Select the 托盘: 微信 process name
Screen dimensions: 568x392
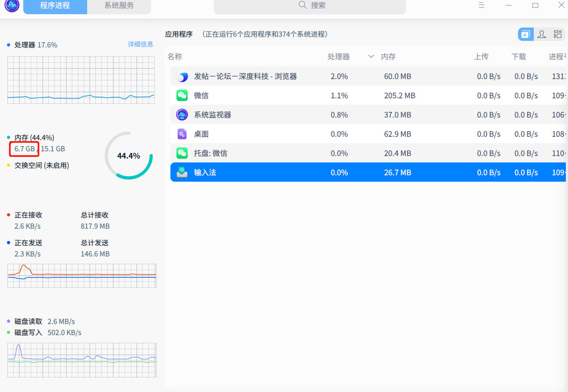211,153
